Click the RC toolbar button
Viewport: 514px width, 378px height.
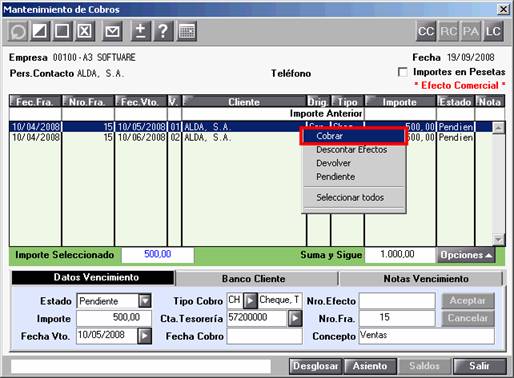448,31
